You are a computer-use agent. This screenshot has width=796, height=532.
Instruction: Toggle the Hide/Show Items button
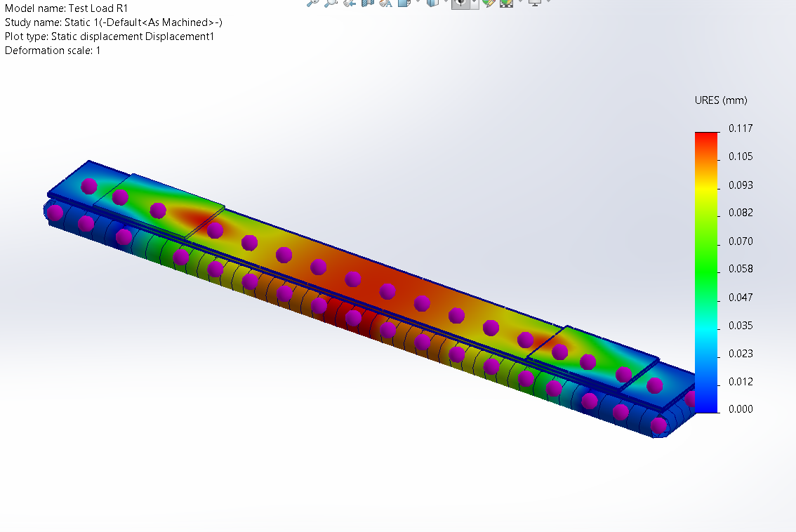coord(460,4)
